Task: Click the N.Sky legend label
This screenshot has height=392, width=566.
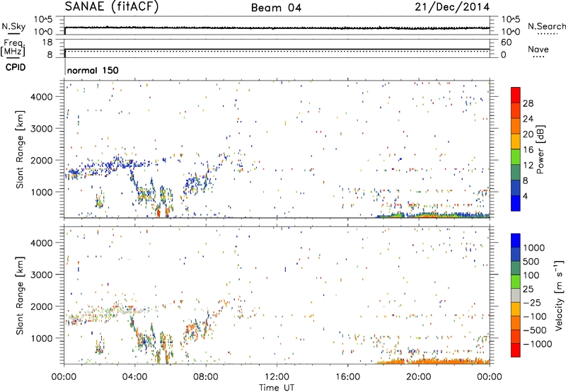Action: 13,26
